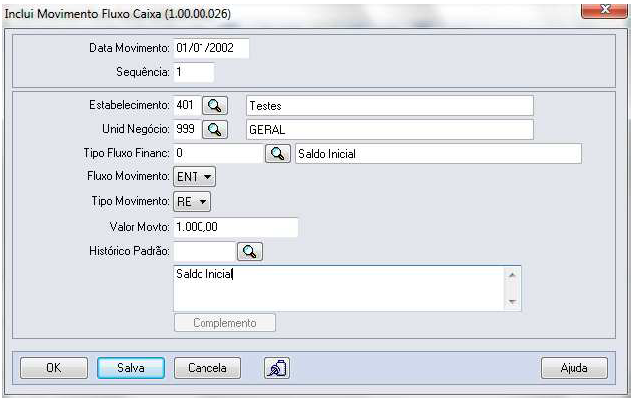Focus the Data Movimento date field

coord(211,48)
